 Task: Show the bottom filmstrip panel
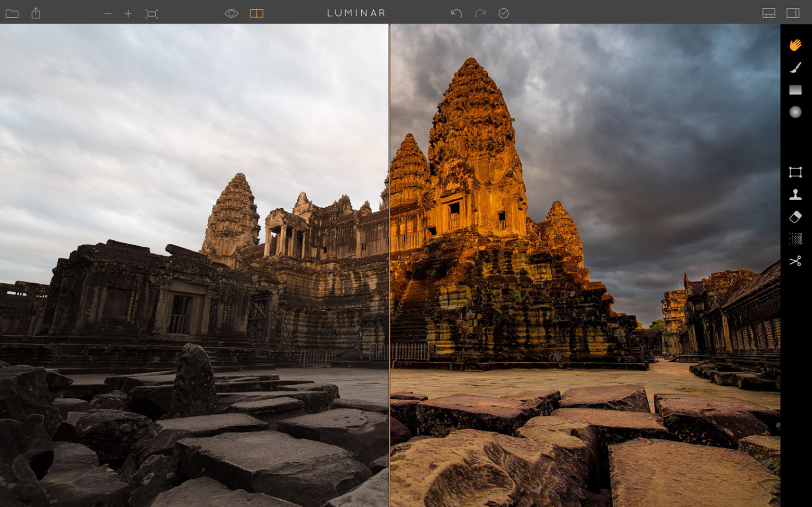[x=768, y=13]
